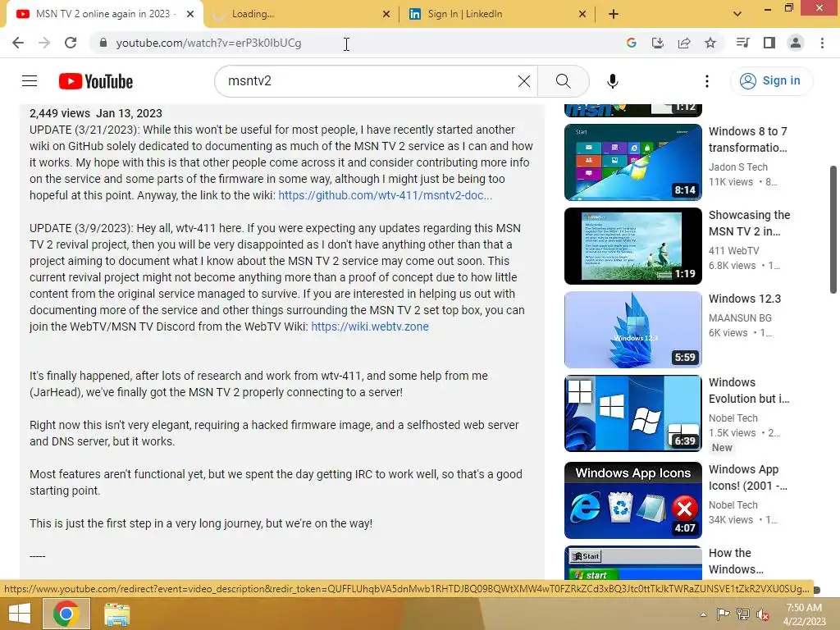The image size is (840, 630).
Task: Open media controls in Chrome toolbar
Action: tap(742, 43)
